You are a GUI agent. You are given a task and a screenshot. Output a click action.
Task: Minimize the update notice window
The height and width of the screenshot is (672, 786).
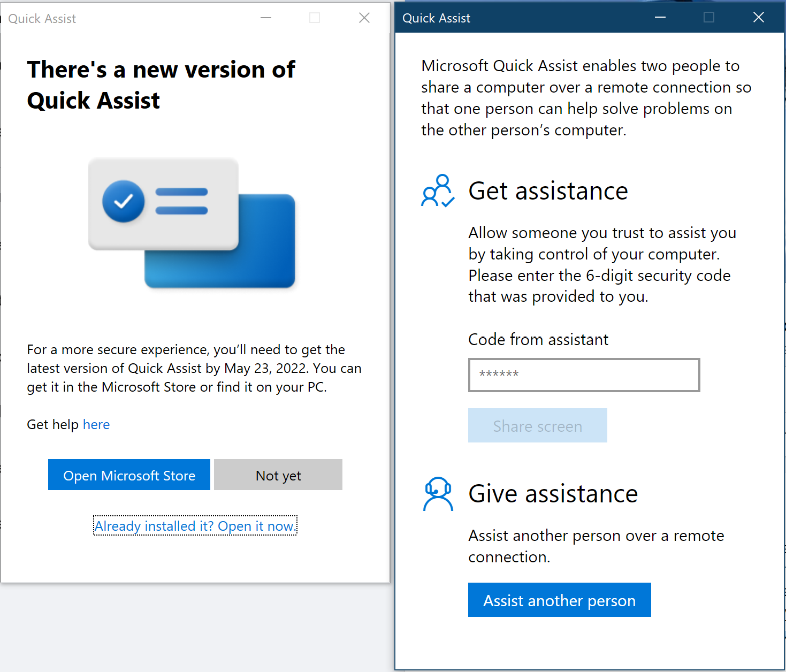(266, 18)
